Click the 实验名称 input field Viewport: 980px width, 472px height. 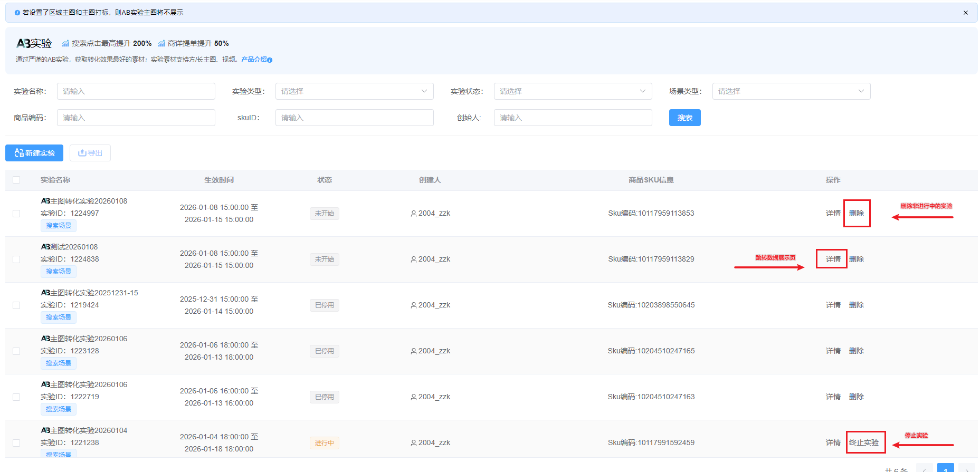coord(136,91)
